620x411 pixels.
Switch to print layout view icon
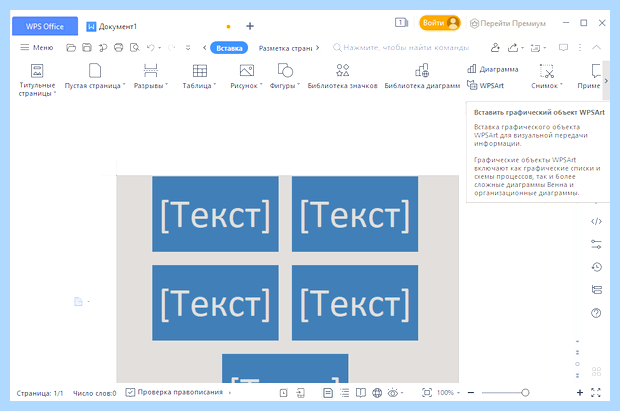[328, 393]
